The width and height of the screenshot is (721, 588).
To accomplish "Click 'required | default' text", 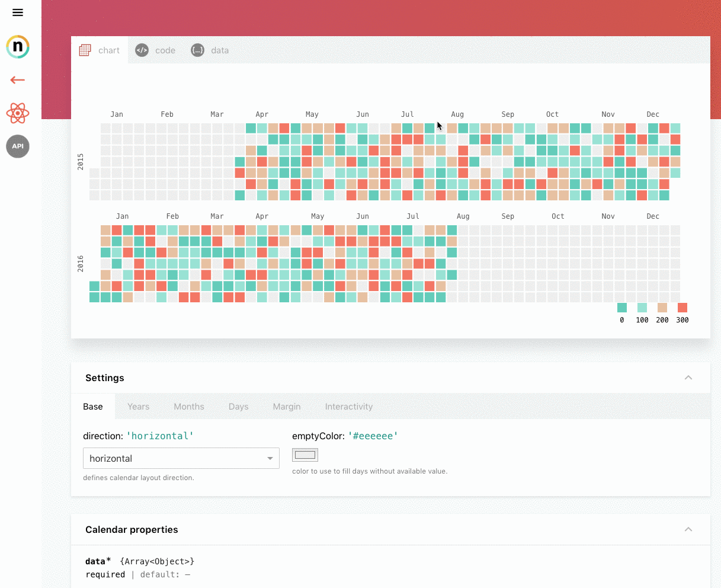I will coord(138,574).
